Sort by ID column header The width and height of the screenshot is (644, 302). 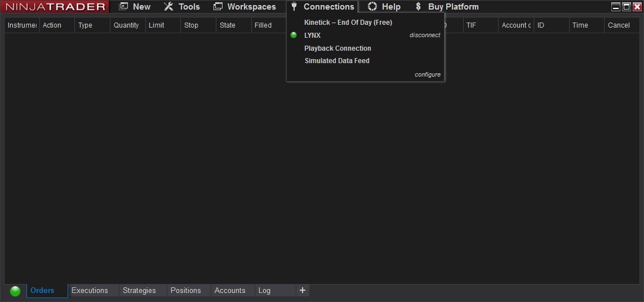[x=551, y=25]
